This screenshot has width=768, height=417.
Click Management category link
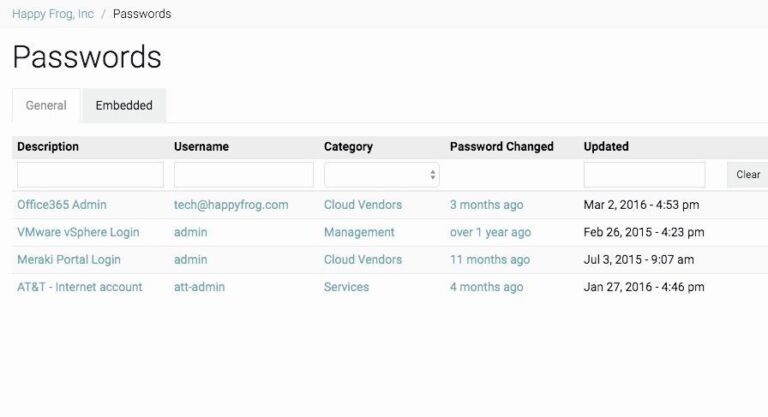[359, 232]
